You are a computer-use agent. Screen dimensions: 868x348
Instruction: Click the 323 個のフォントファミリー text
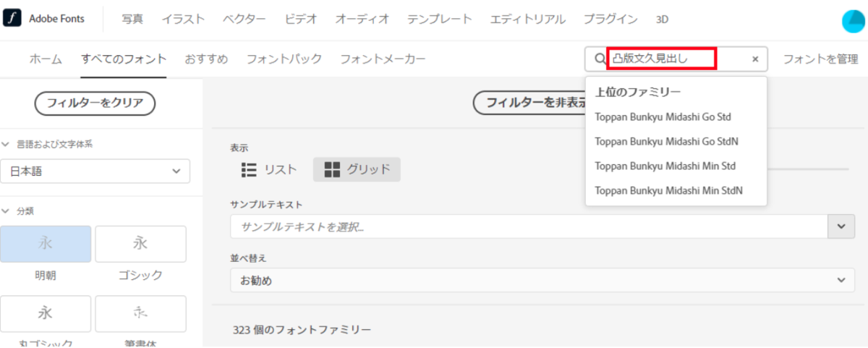point(302,330)
